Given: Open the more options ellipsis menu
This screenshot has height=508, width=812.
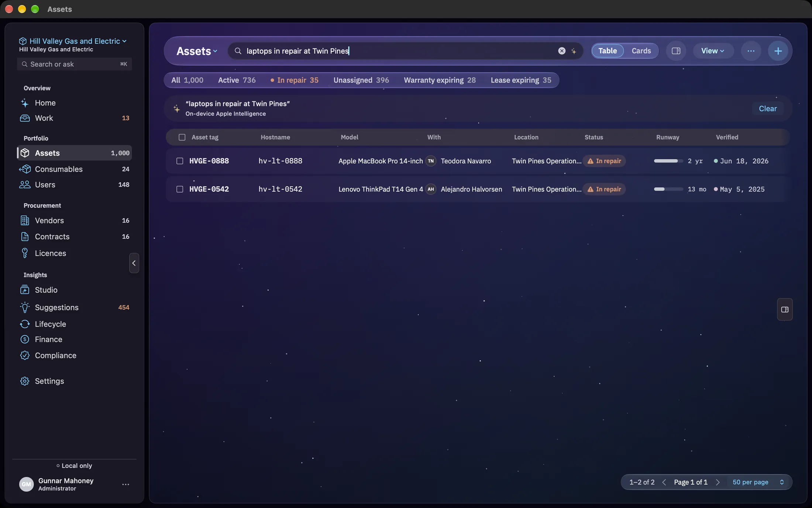Looking at the screenshot, I should click(751, 51).
